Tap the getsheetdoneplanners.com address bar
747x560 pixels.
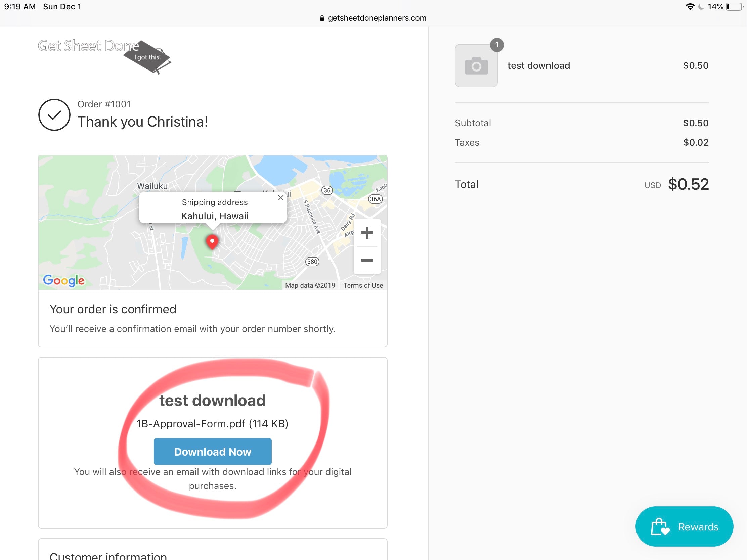coord(377,18)
